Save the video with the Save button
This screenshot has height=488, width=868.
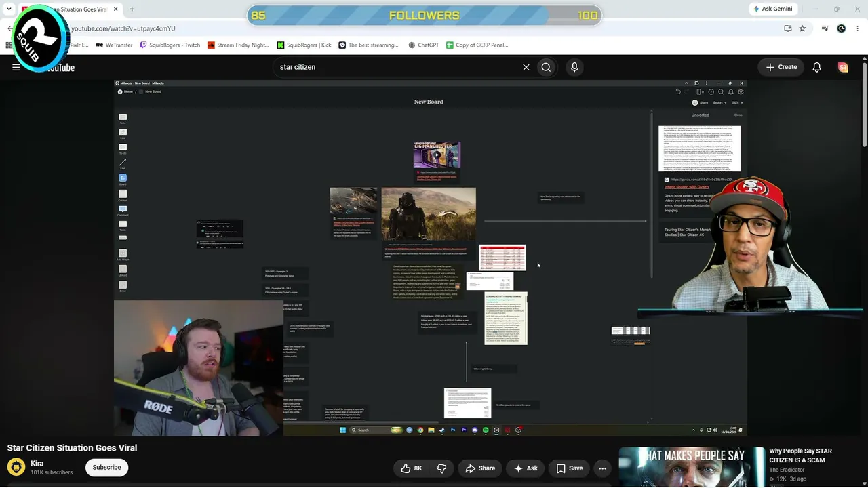tap(569, 468)
